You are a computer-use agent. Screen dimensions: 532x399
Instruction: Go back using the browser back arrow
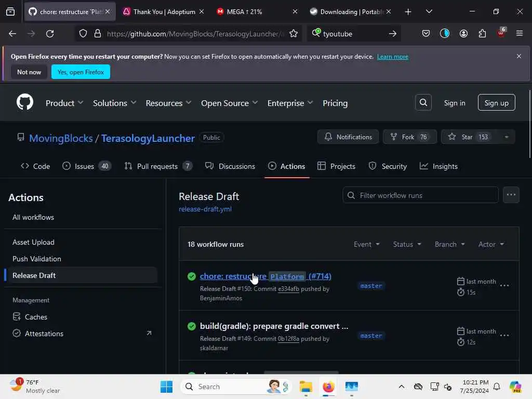[12, 34]
